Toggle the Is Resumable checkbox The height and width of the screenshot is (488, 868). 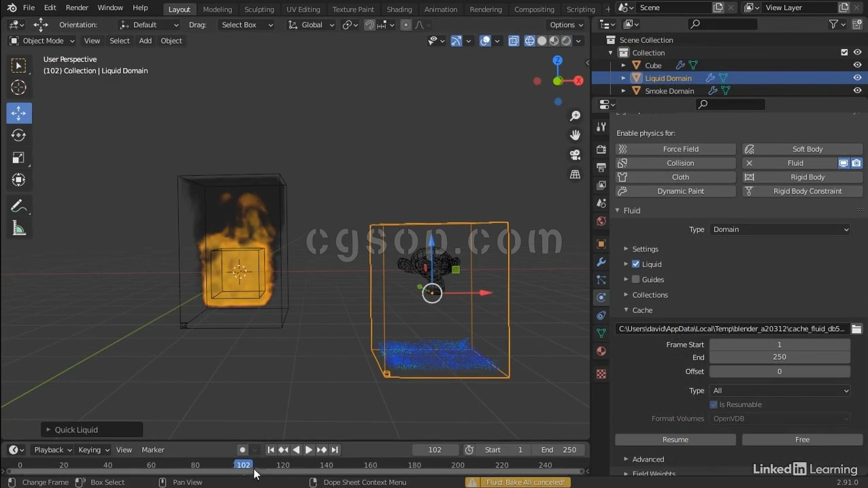[714, 404]
